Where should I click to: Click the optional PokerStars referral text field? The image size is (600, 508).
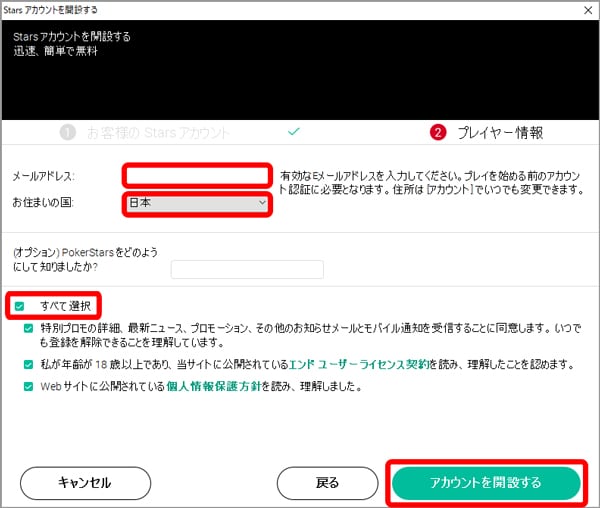coord(247,269)
